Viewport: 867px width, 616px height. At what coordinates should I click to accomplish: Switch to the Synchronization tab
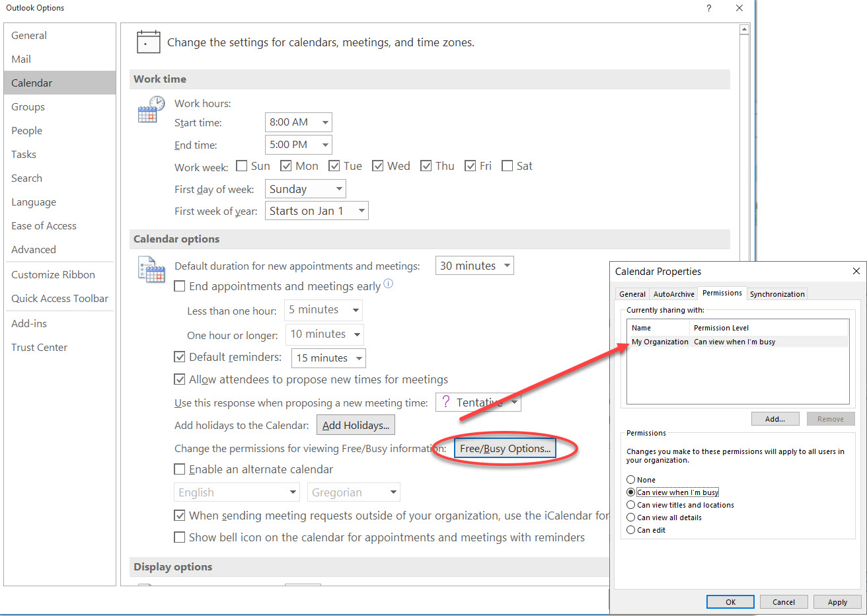pos(777,294)
